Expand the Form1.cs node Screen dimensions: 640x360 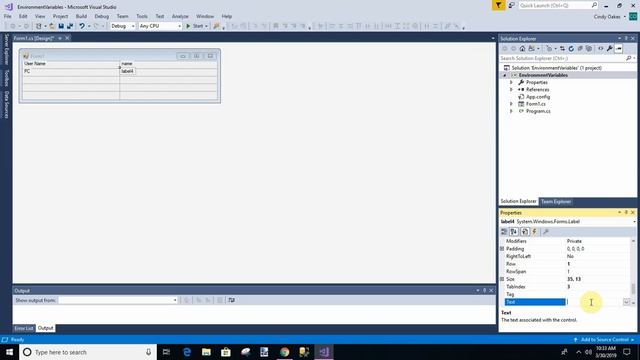tap(511, 104)
